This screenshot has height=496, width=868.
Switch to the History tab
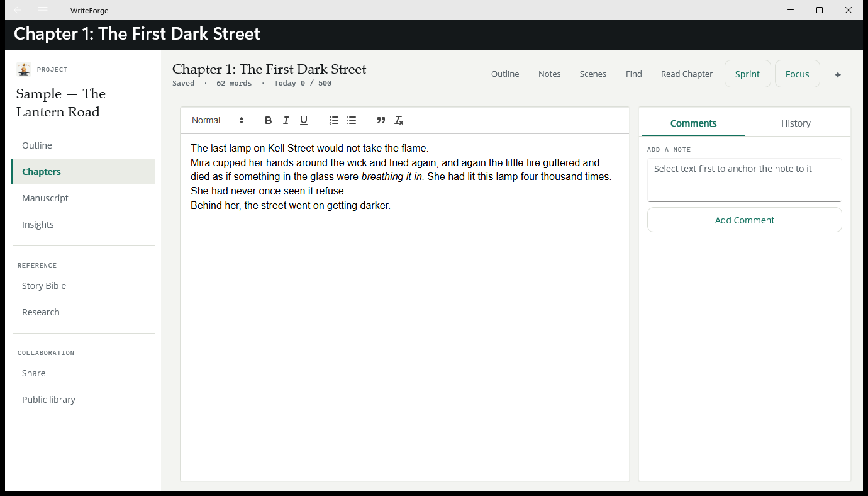(796, 123)
